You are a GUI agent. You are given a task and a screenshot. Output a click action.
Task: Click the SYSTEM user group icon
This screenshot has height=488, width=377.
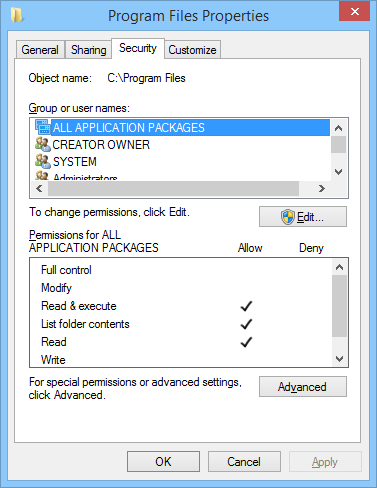pyautogui.click(x=43, y=161)
